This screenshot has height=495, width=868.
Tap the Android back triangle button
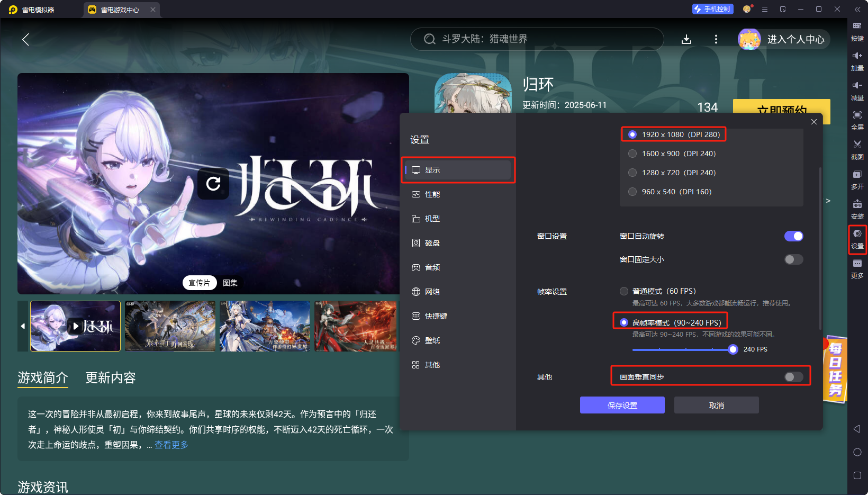coord(857,429)
